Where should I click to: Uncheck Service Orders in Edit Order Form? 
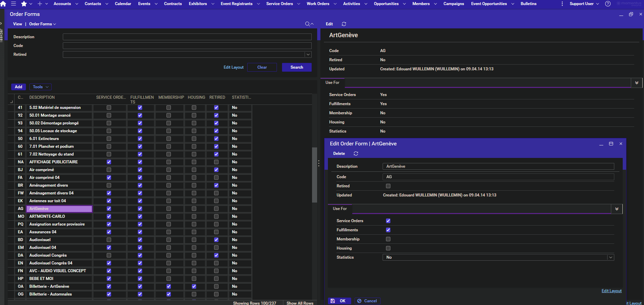388,221
